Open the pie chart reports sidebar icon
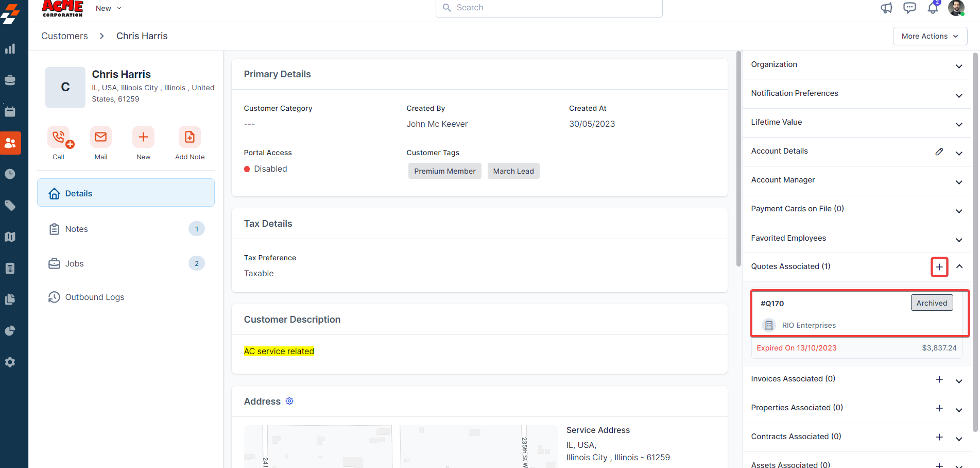Screen dimensions: 980x468 (10, 331)
